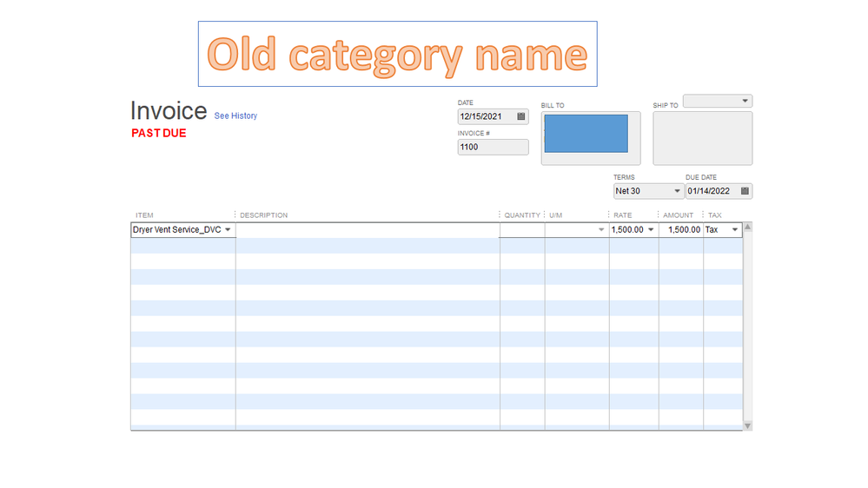The image size is (868, 488).
Task: Click the ITEM column header
Action: (144, 215)
